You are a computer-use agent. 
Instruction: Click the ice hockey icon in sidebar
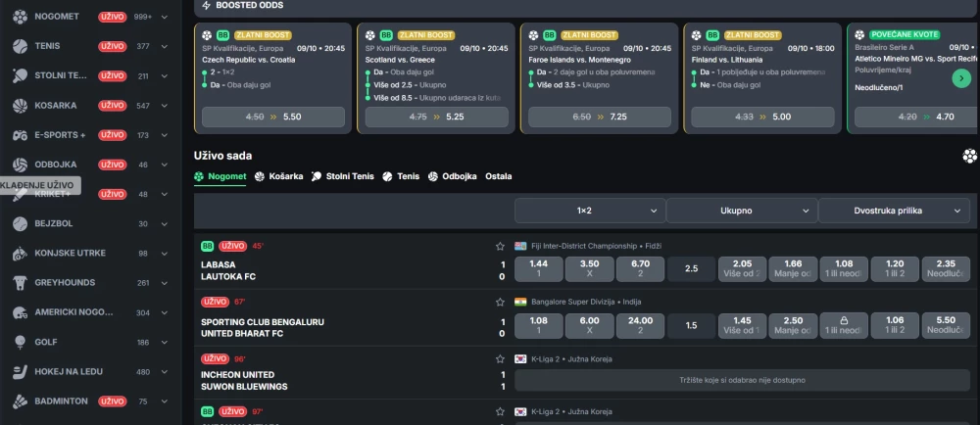coord(19,372)
